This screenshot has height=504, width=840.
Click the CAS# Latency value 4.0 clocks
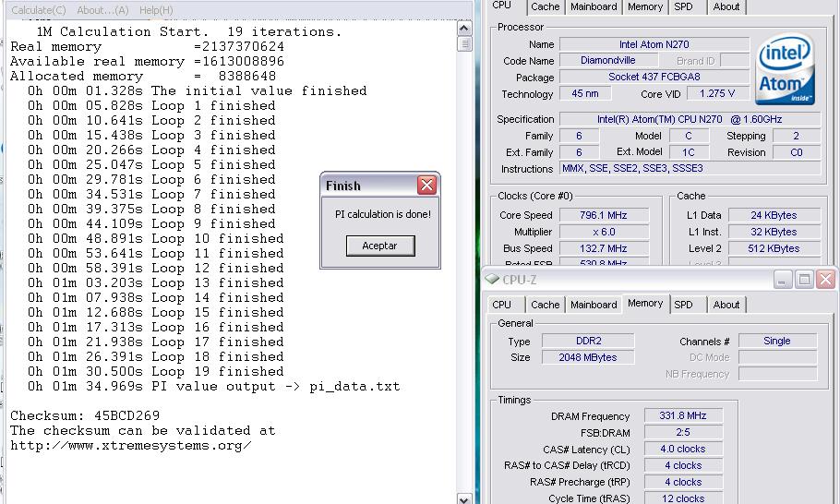click(x=683, y=449)
